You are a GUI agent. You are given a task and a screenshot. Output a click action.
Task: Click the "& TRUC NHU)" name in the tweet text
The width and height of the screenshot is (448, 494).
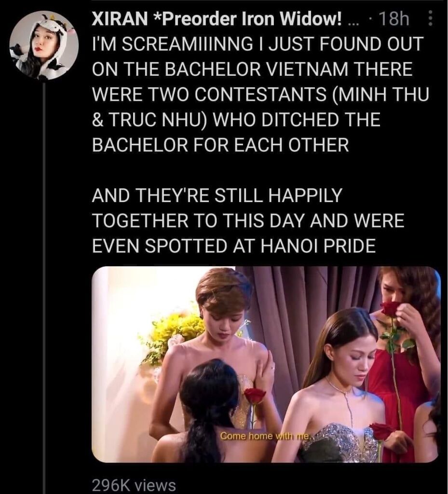(x=149, y=120)
